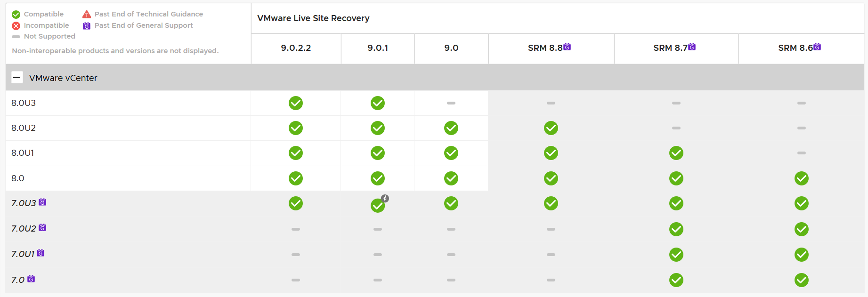Click the support badge next to 7.0U2
Image resolution: width=868 pixels, height=297 pixels.
(x=42, y=228)
